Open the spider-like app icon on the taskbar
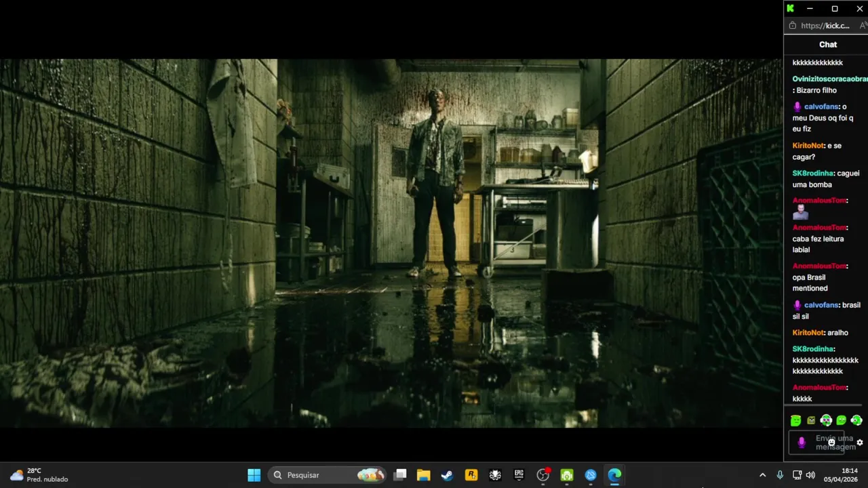 coord(495,475)
